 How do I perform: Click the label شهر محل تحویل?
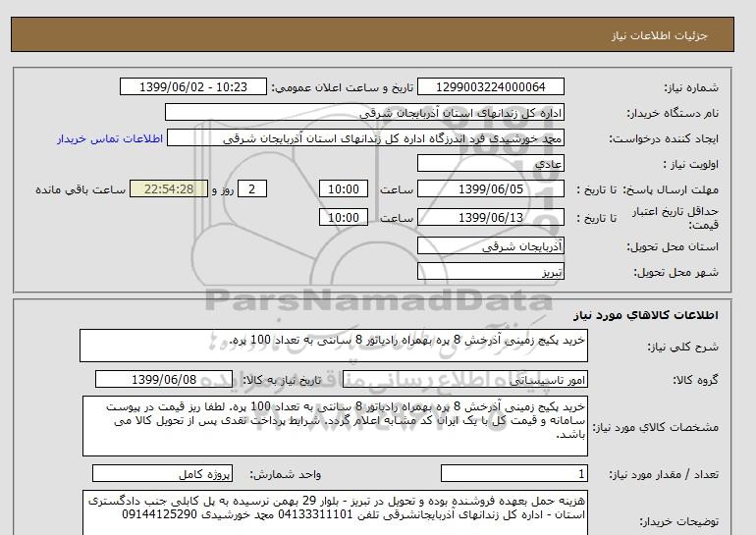pyautogui.click(x=675, y=272)
